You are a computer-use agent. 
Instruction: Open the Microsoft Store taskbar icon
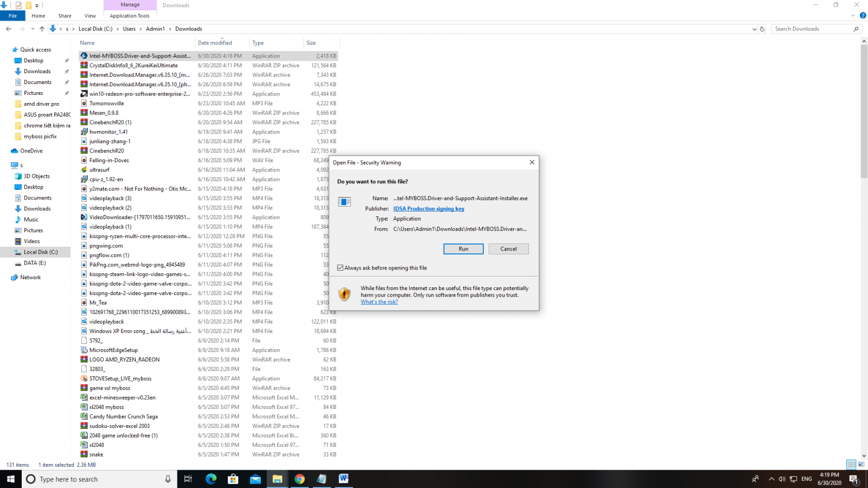[233, 479]
